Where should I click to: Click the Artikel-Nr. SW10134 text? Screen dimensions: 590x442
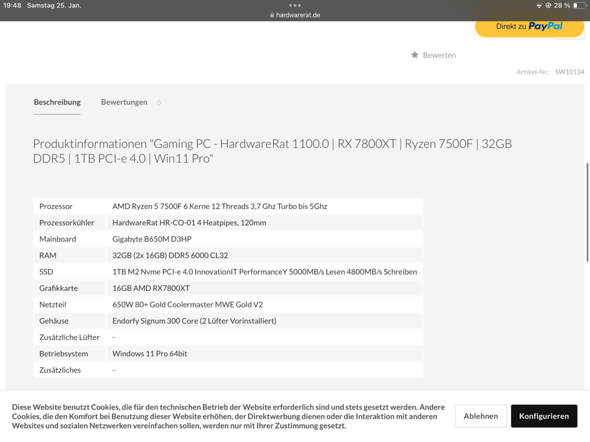pyautogui.click(x=550, y=72)
